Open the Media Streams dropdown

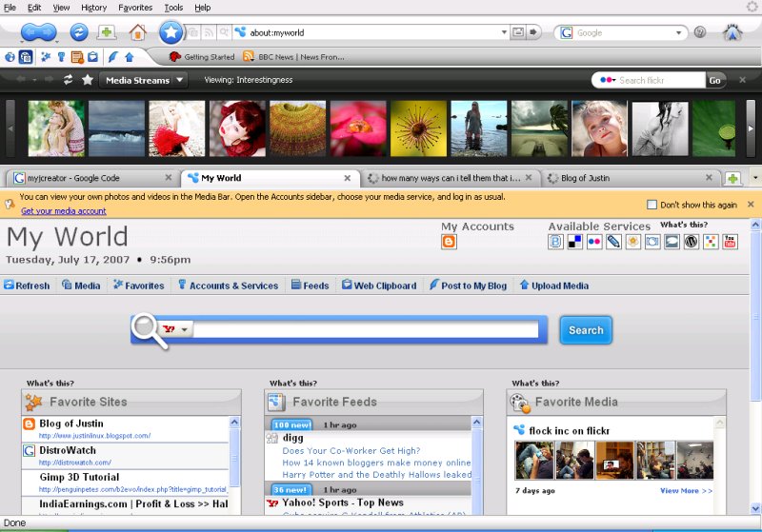[144, 80]
